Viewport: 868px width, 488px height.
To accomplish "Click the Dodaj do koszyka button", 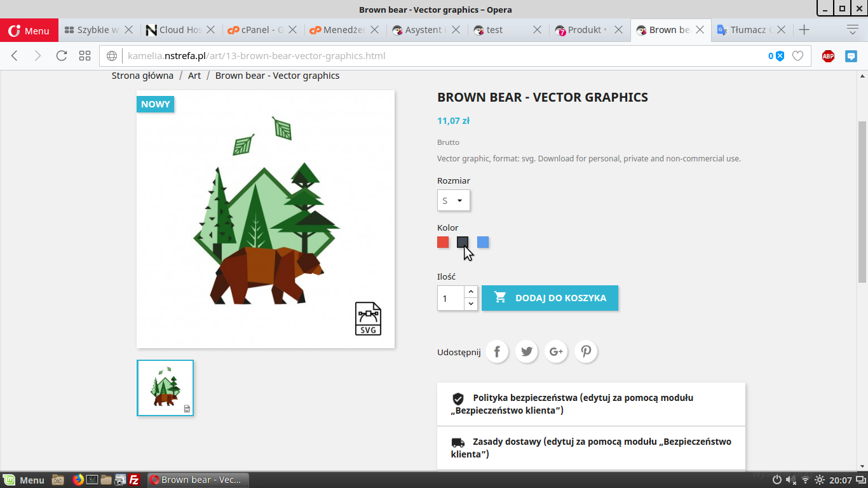I will [550, 298].
